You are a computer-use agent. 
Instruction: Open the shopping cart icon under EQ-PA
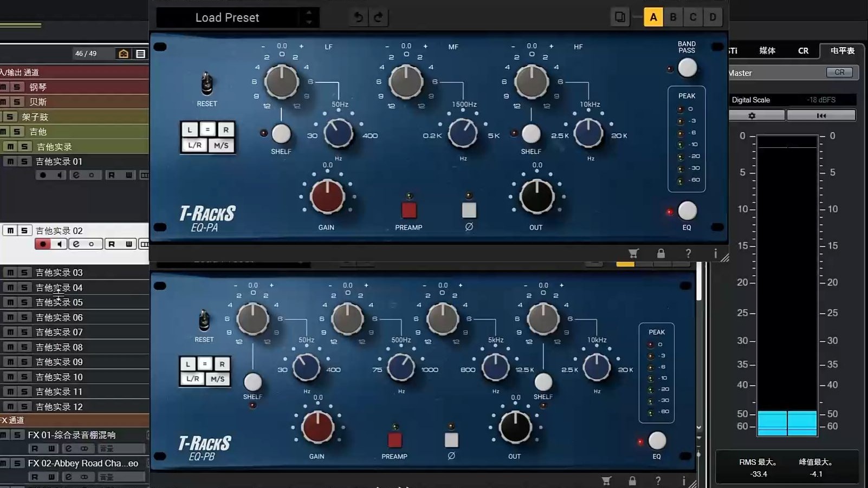tap(633, 253)
